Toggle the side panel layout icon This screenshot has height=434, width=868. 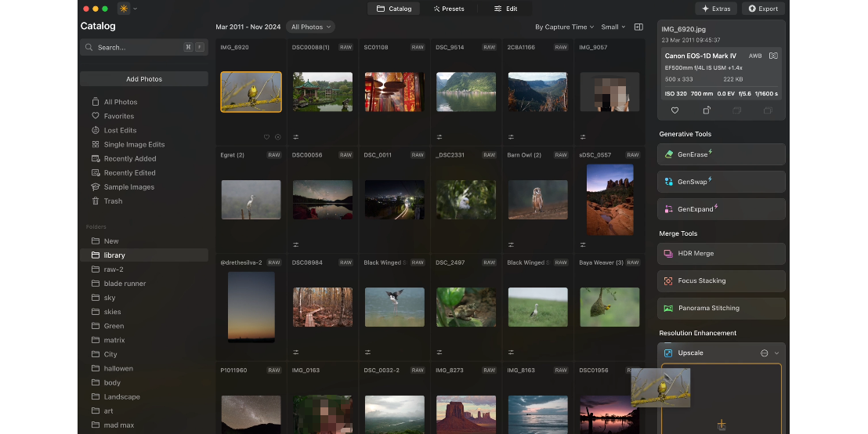[x=638, y=27]
